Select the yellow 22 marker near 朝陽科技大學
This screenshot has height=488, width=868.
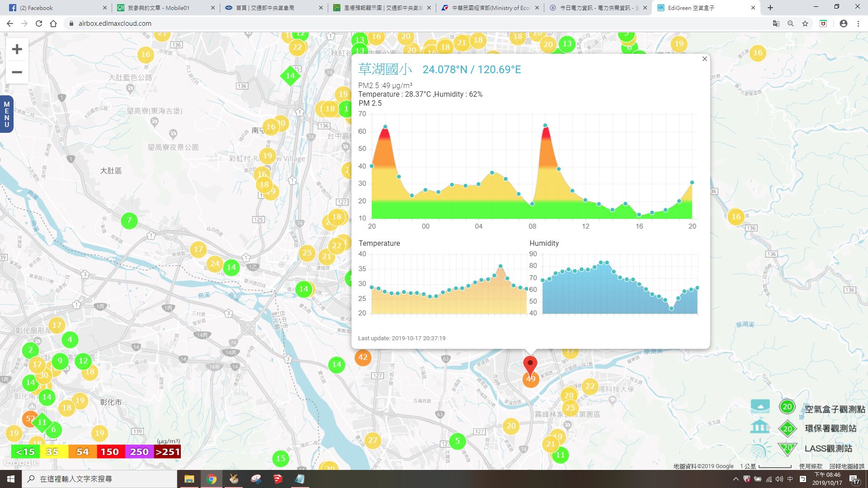(x=590, y=386)
